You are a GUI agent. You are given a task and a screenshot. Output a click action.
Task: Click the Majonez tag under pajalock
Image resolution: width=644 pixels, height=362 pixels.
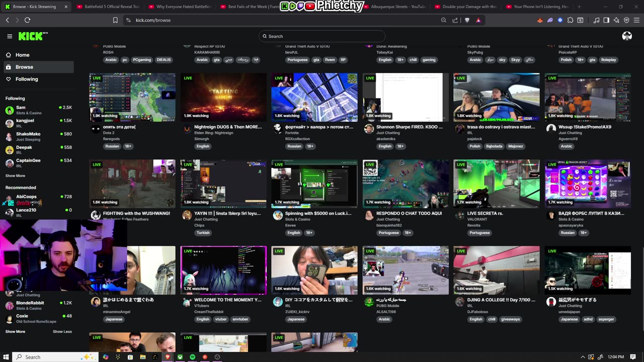point(515,146)
